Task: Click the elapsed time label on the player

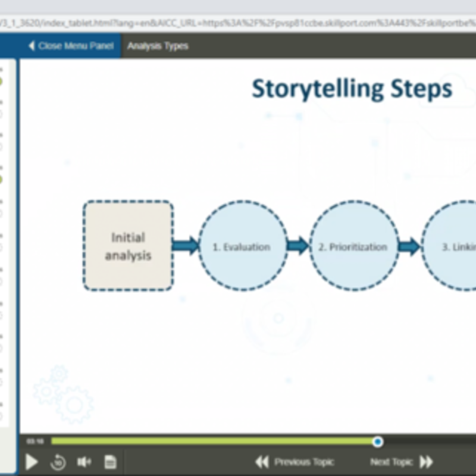Action: pos(35,441)
